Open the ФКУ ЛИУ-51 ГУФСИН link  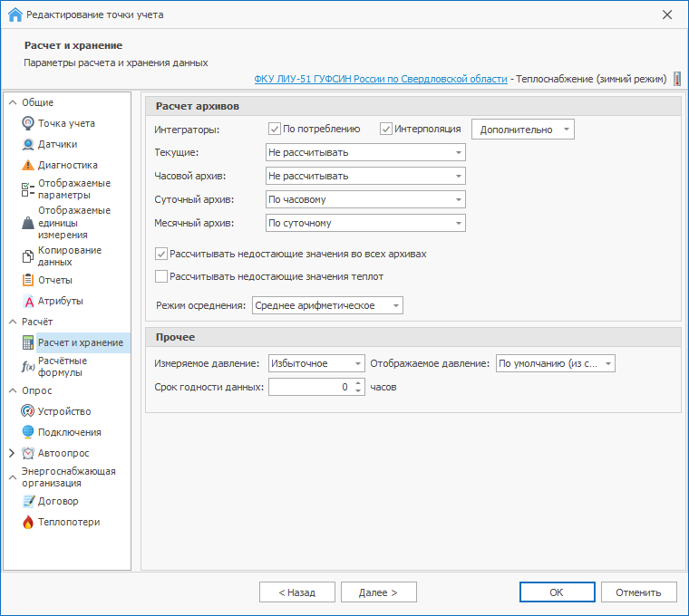tap(381, 79)
